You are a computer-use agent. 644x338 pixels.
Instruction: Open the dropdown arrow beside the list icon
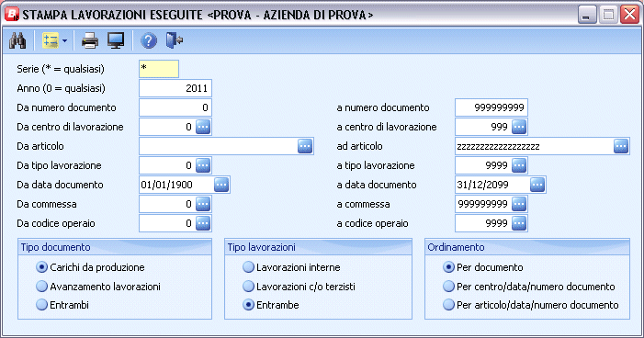[x=65, y=41]
